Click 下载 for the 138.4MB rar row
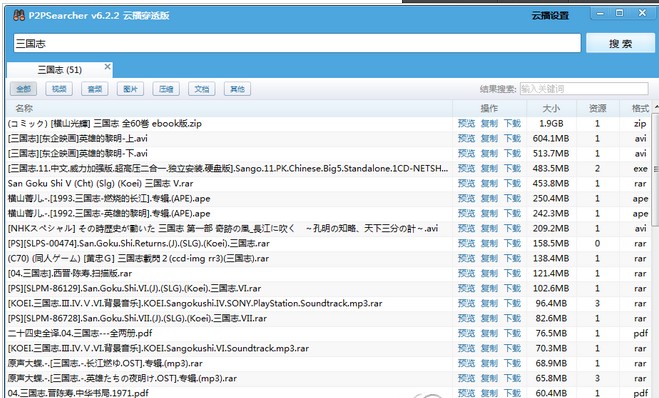 click(x=512, y=258)
